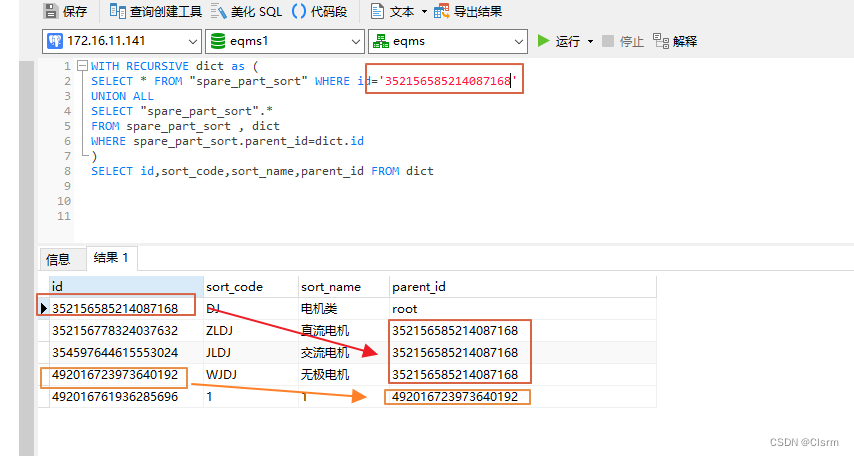The image size is (854, 456).
Task: Click the Text (文本) document icon
Action: point(377,11)
